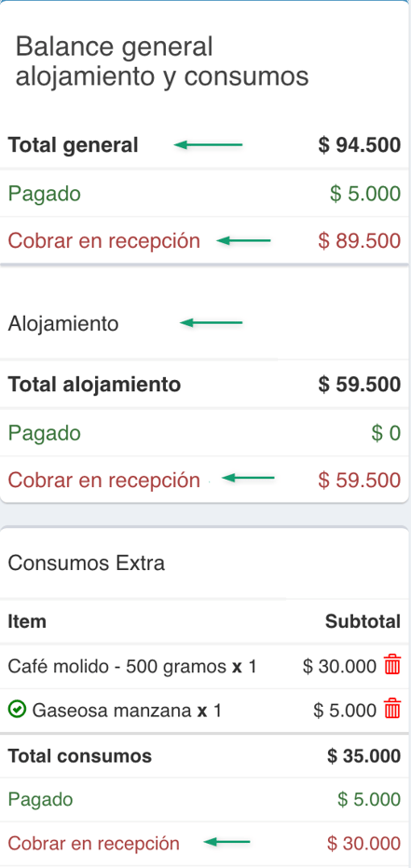Click the arrow next to $59.500 Cobrar en recepción
The width and height of the screenshot is (411, 868).
point(248,479)
